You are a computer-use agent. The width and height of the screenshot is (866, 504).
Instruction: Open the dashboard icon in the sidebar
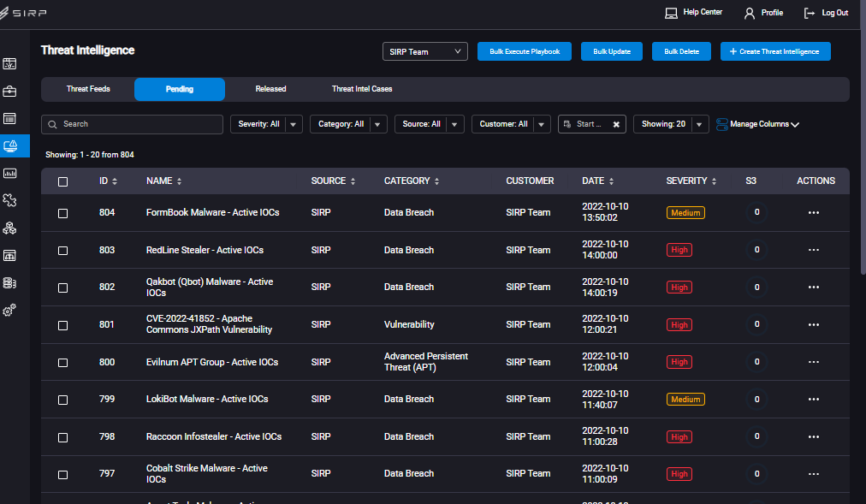click(9, 63)
